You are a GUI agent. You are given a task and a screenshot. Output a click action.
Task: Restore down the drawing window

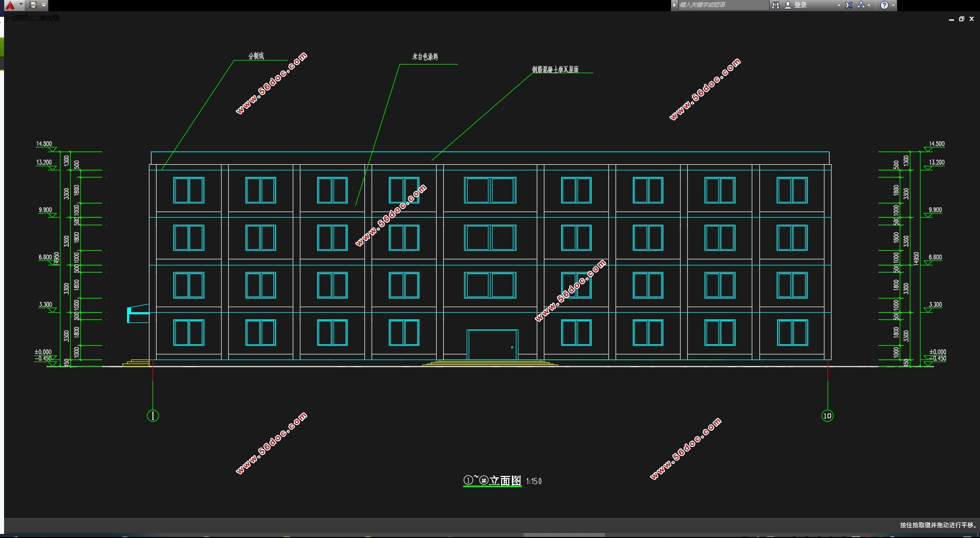pos(961,19)
